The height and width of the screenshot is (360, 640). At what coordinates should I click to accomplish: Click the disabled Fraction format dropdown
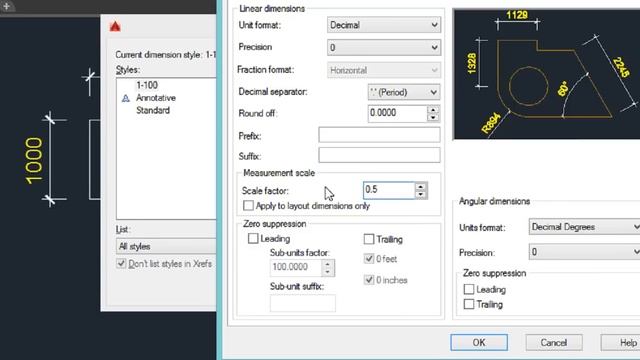(x=384, y=70)
